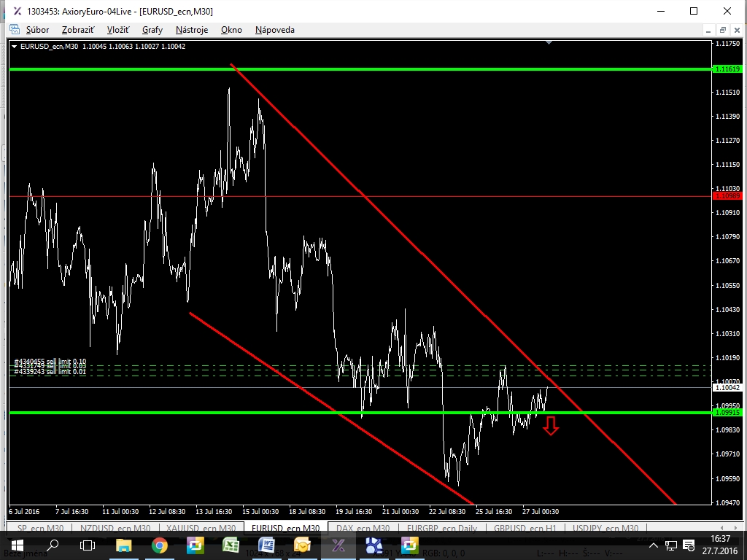Minimize the inner chart window
The width and height of the screenshot is (747, 560).
pyautogui.click(x=708, y=30)
